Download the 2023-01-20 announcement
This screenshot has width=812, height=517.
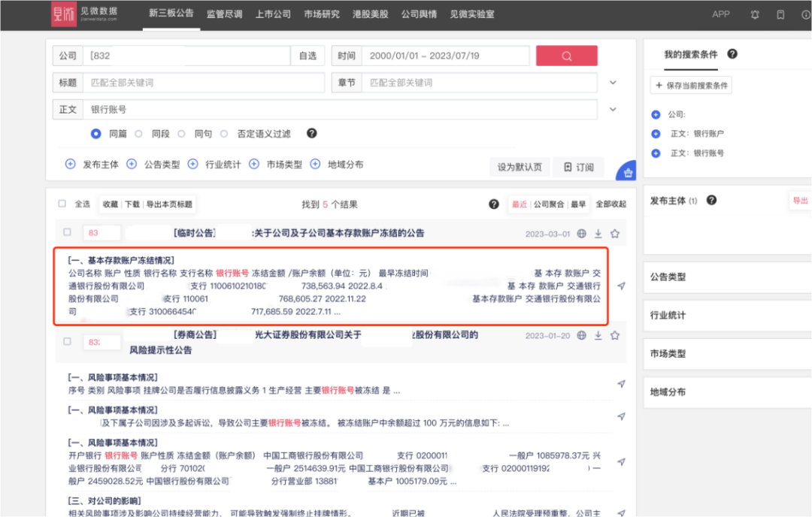coord(598,335)
